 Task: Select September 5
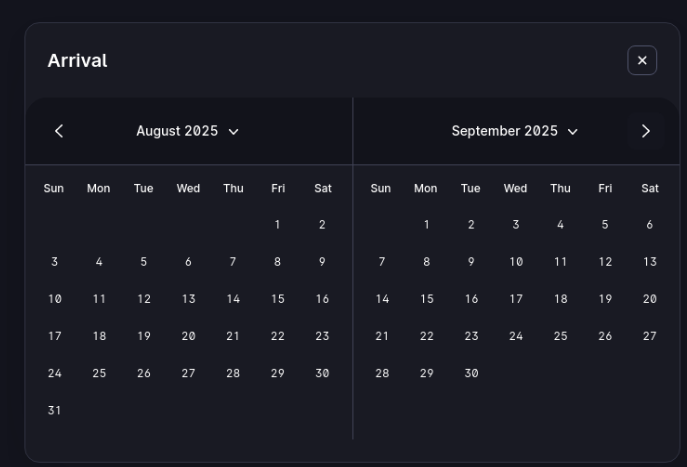(x=605, y=225)
